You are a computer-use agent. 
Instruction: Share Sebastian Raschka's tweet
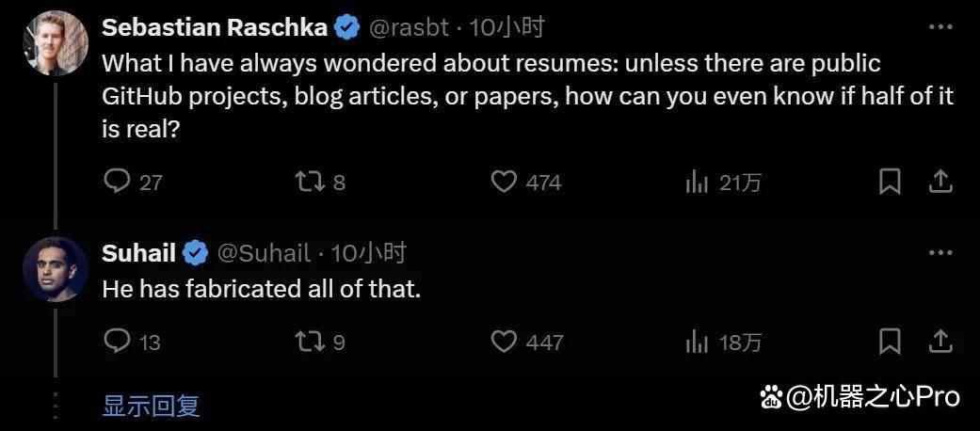tap(940, 182)
